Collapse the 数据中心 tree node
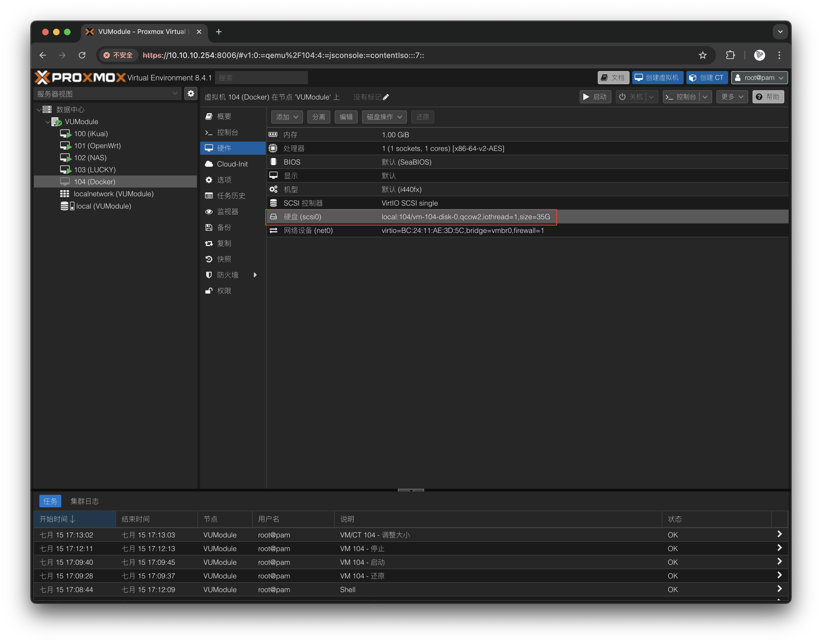This screenshot has height=644, width=822. (x=39, y=110)
